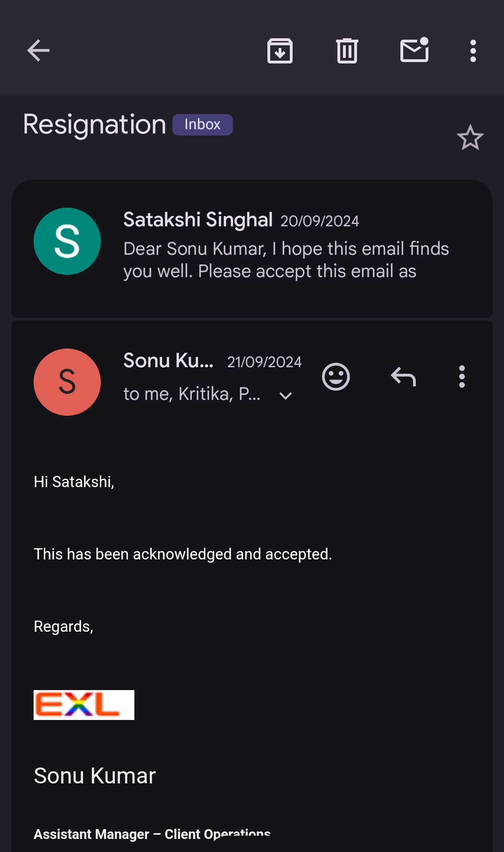Archive this Resignation email

tap(280, 50)
